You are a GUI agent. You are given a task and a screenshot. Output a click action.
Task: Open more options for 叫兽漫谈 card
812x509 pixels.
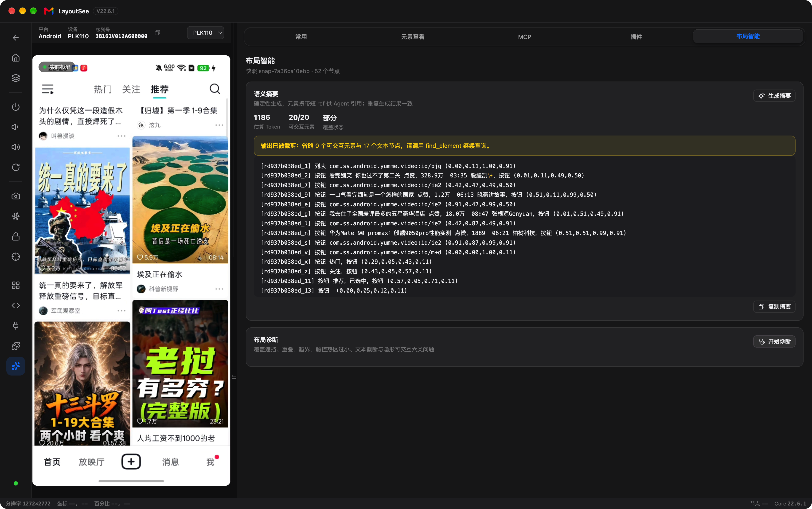121,136
